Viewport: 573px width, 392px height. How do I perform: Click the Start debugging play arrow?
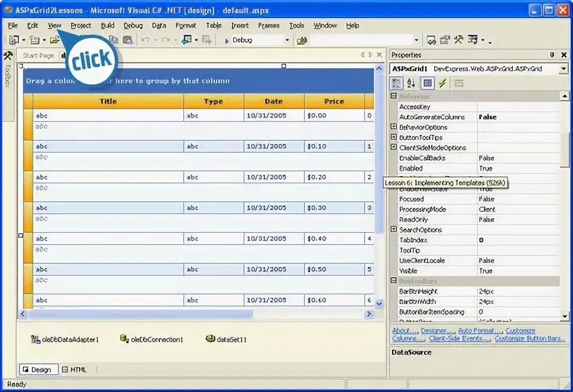[227, 40]
